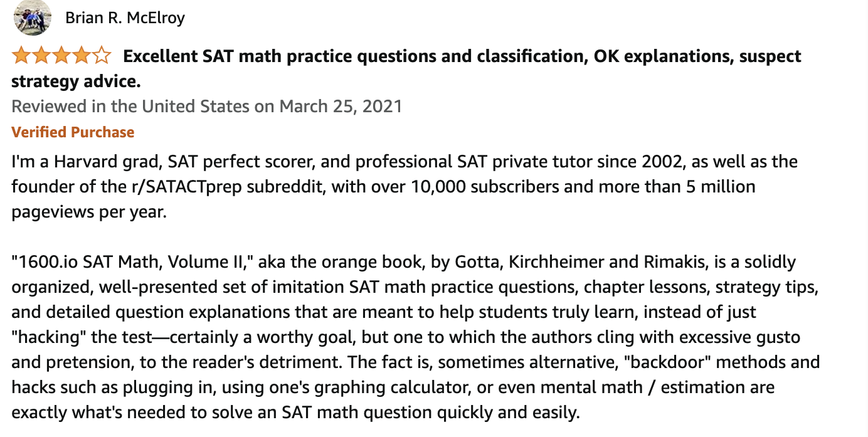Click the "Verified Purchase" label
This screenshot has height=437, width=868.
(x=73, y=132)
